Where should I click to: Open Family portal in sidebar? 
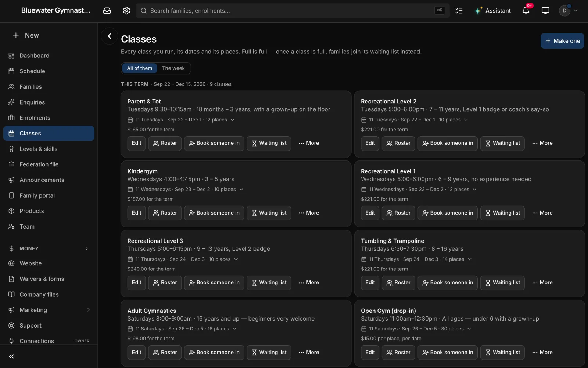[x=49, y=195]
